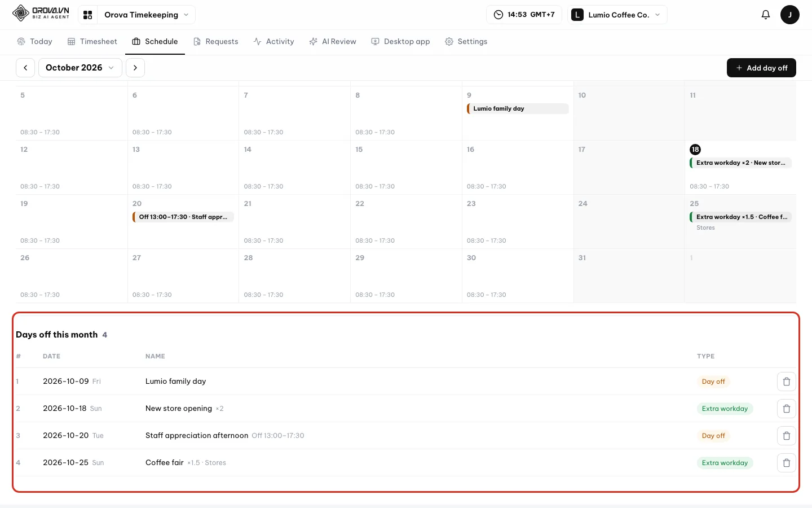The image size is (812, 508).
Task: Open Extra workday event on October 18
Action: click(x=741, y=163)
